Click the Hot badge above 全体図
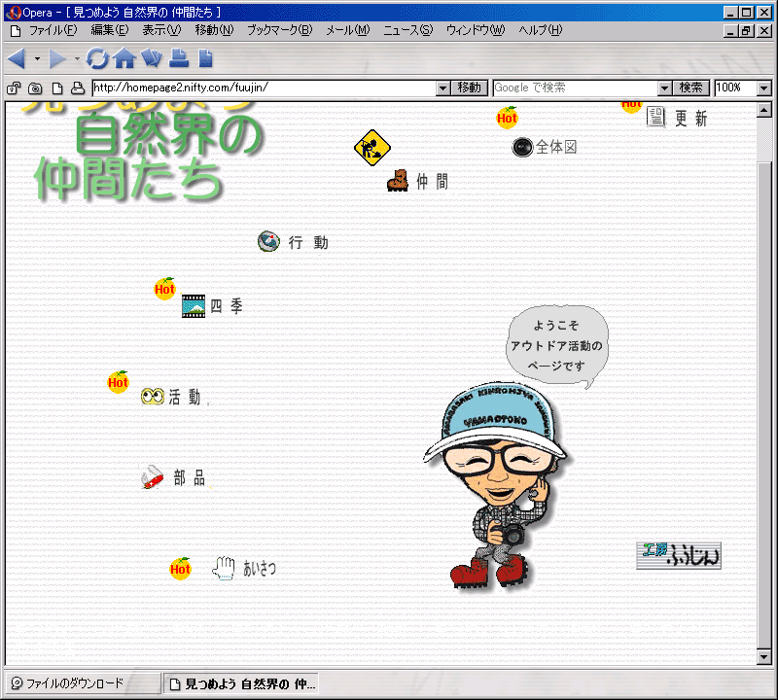Screen dimensions: 778x700 pos(507,118)
